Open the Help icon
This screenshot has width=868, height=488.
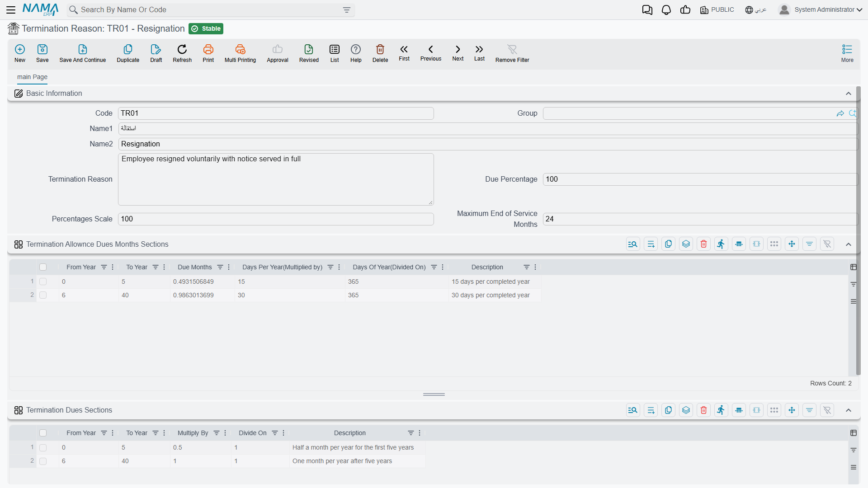click(x=356, y=53)
